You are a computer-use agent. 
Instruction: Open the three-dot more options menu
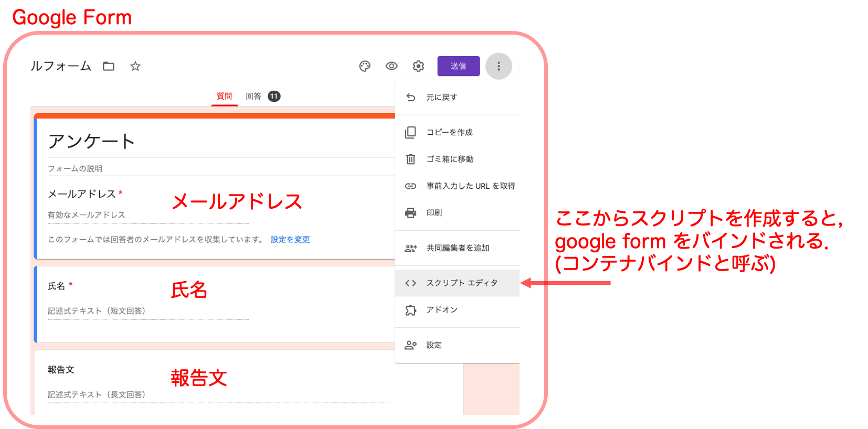499,66
